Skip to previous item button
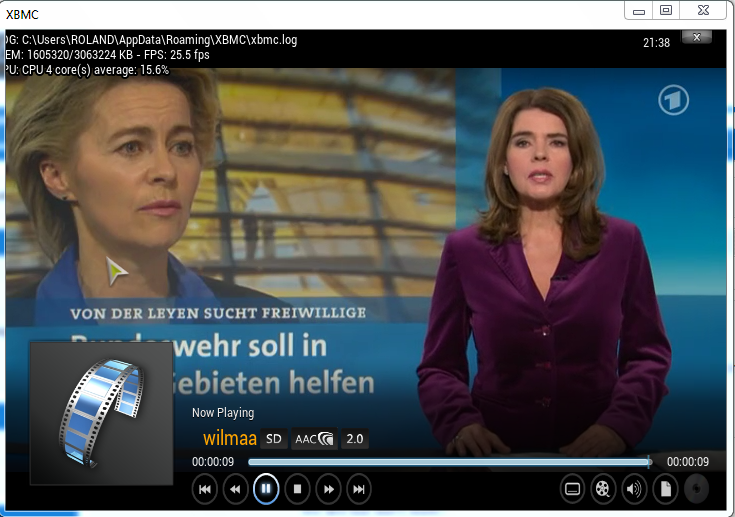 click(205, 489)
